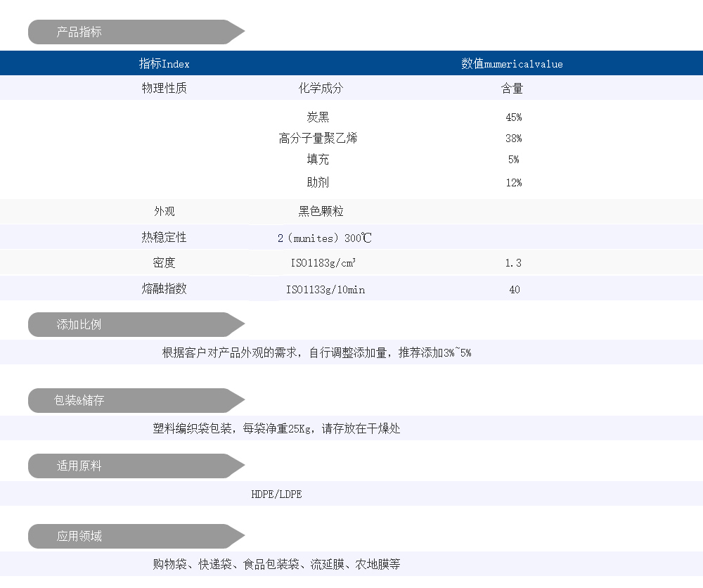The image size is (703, 588).
Task: Click the 化学成分 cell
Action: [x=321, y=89]
